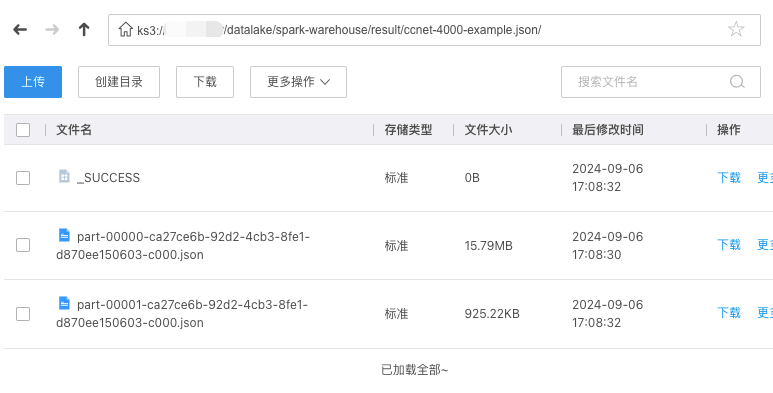
Task: Expand the 更多操作 dropdown
Action: click(x=298, y=82)
